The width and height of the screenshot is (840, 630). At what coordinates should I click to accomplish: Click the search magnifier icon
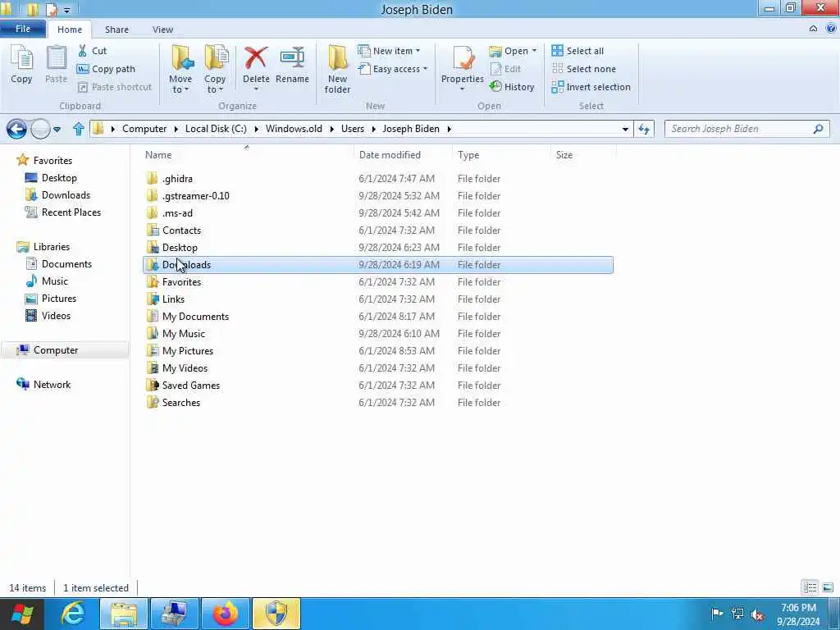click(818, 129)
